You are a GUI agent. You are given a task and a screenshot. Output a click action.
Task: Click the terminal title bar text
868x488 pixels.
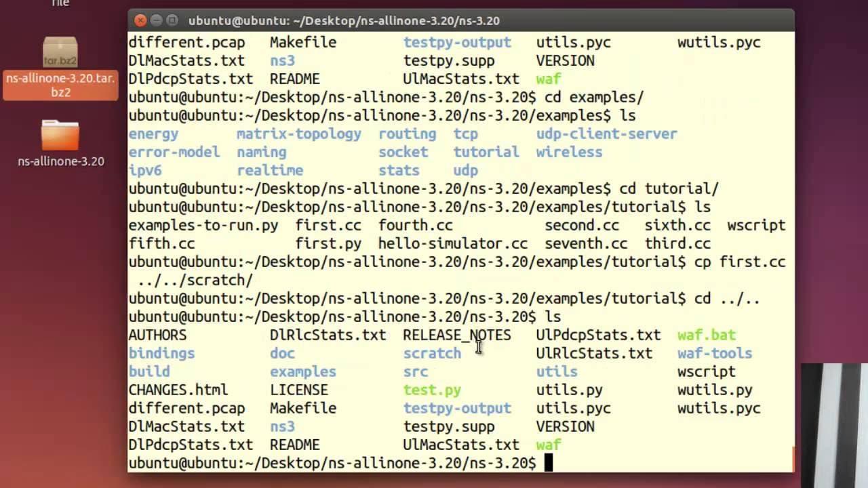[344, 21]
